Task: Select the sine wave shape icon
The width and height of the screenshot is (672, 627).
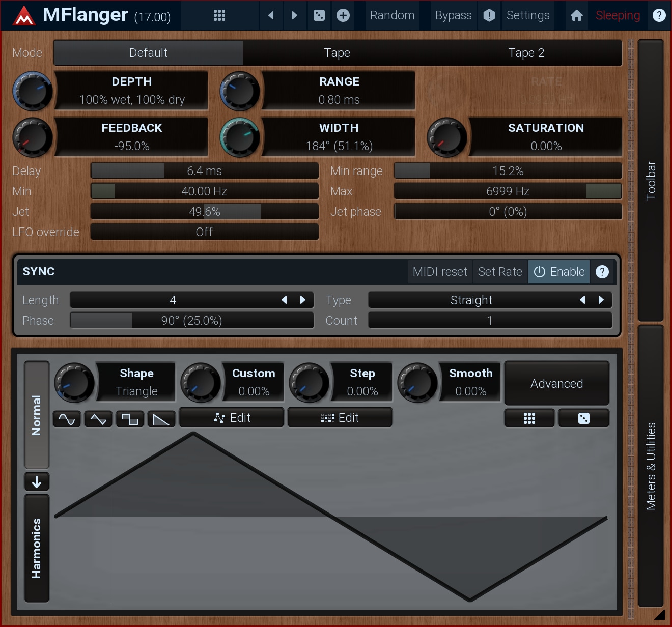Action: pyautogui.click(x=67, y=419)
